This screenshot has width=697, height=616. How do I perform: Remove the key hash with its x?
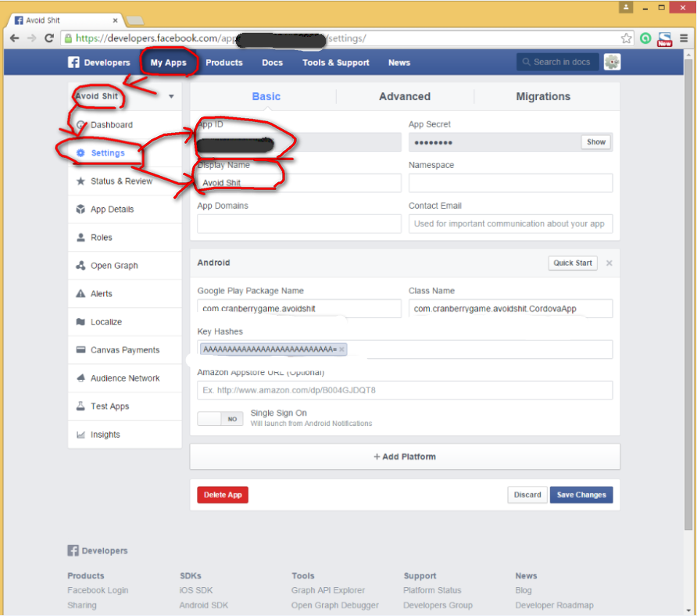pos(341,349)
